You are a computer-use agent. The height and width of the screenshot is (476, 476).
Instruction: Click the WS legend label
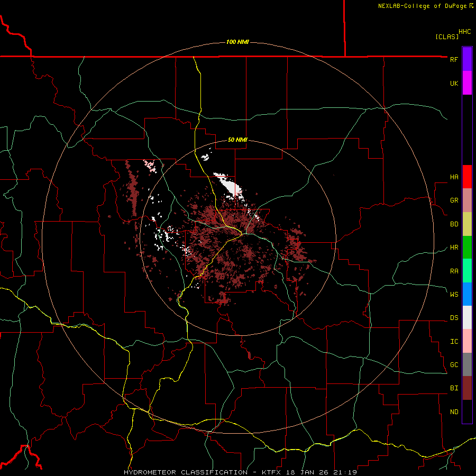(454, 294)
